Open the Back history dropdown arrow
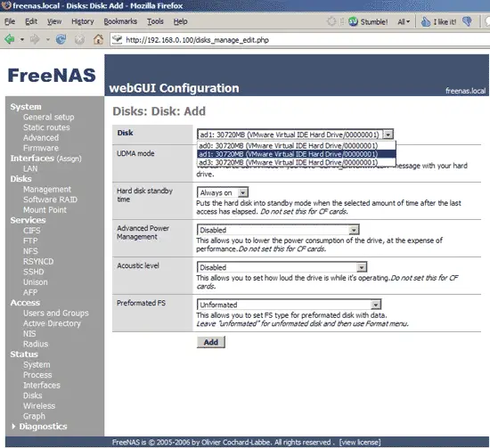Image resolution: width=490 pixels, height=448 pixels. (22, 40)
